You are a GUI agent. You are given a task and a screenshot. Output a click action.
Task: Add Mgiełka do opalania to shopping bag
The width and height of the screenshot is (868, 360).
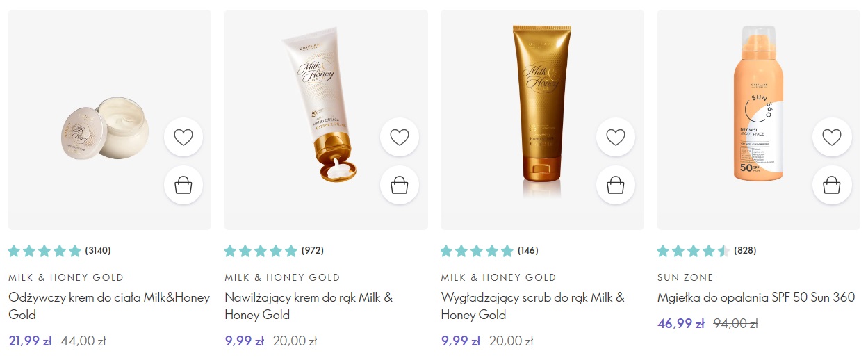tap(832, 185)
